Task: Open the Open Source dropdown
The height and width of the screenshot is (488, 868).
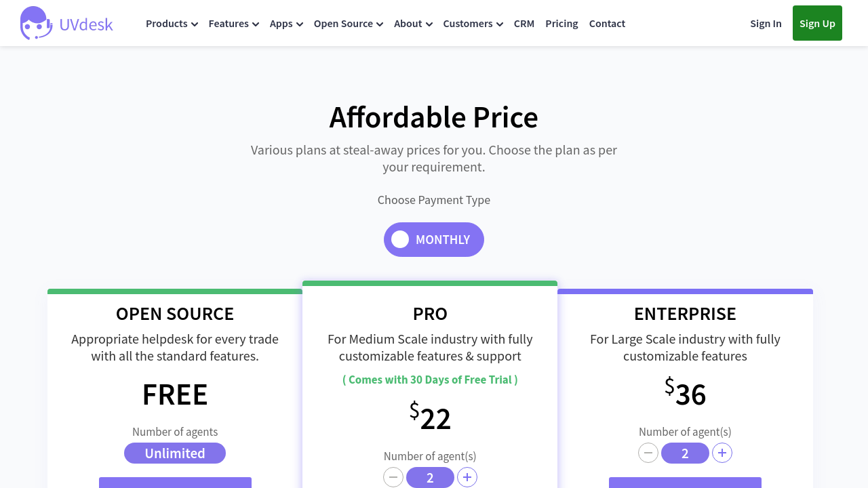Action: [x=348, y=24]
